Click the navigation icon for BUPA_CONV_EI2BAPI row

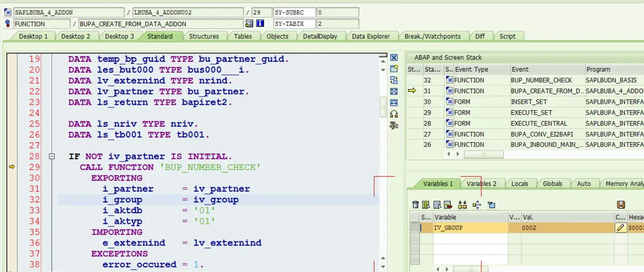449,134
